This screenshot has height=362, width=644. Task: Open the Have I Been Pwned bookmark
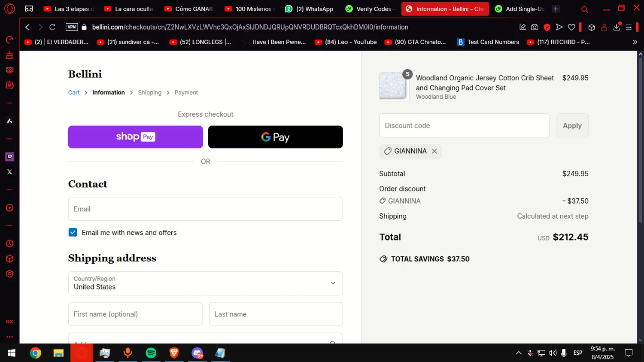(x=274, y=42)
